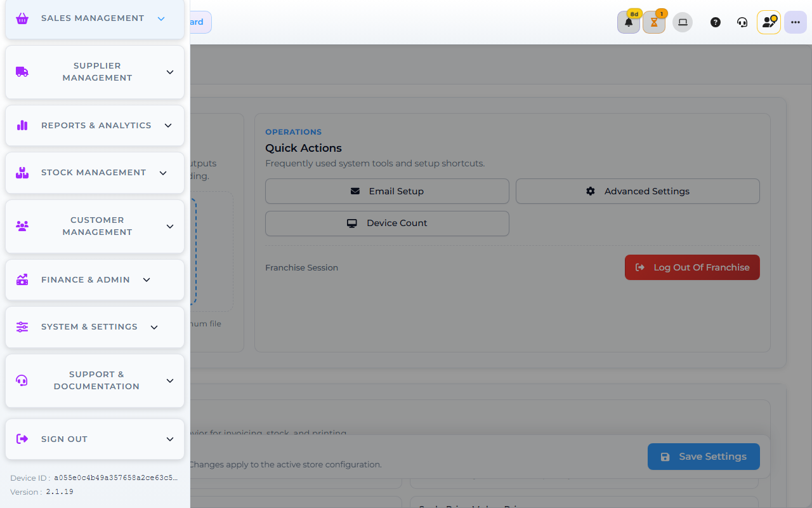This screenshot has width=812, height=508.
Task: Click the monitor icon in Device Count
Action: tap(352, 224)
